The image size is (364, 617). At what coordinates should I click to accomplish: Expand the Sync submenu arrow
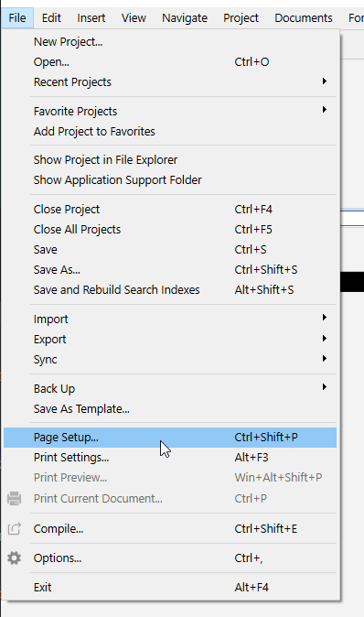pos(325,359)
